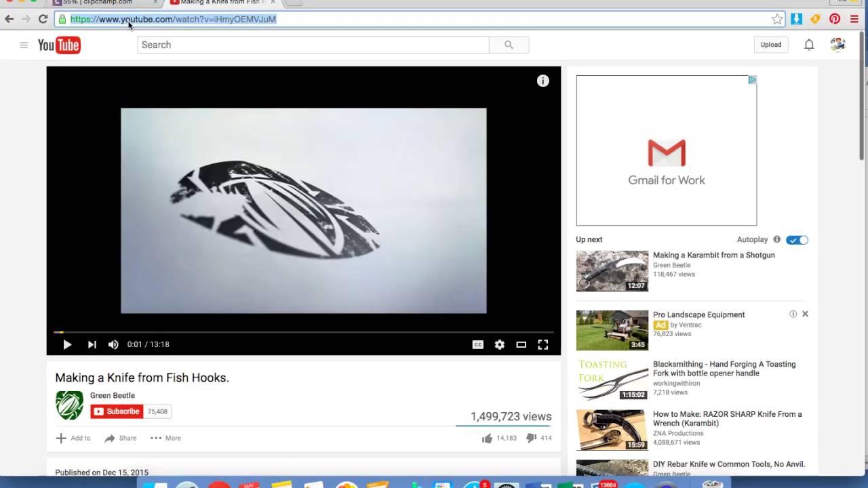Open the Chrome menu button

pyautogui.click(x=854, y=19)
